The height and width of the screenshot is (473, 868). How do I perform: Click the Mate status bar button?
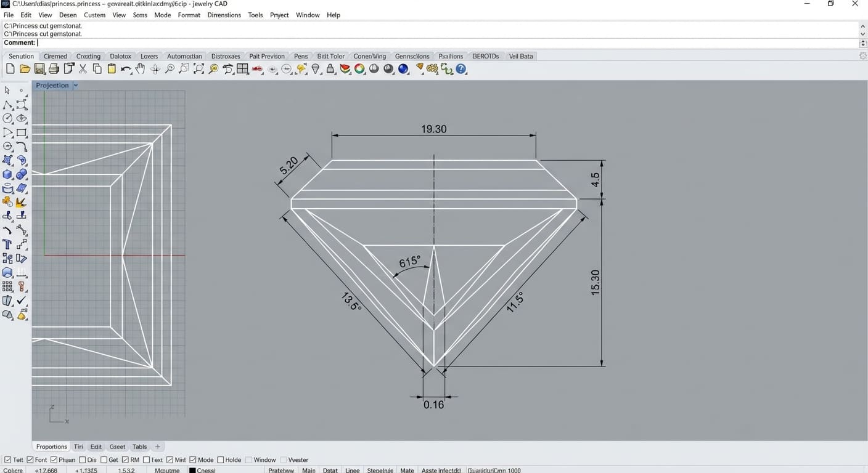(407, 471)
